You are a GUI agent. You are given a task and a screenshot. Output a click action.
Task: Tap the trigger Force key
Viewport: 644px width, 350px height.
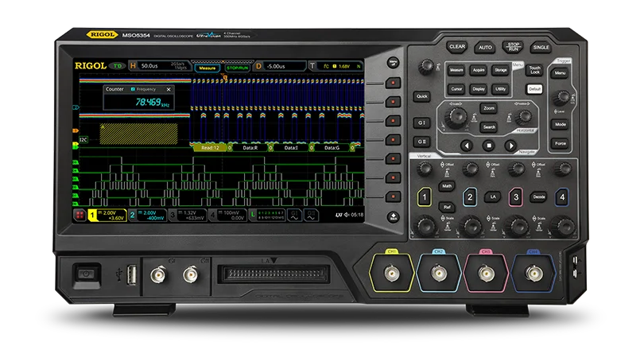561,143
